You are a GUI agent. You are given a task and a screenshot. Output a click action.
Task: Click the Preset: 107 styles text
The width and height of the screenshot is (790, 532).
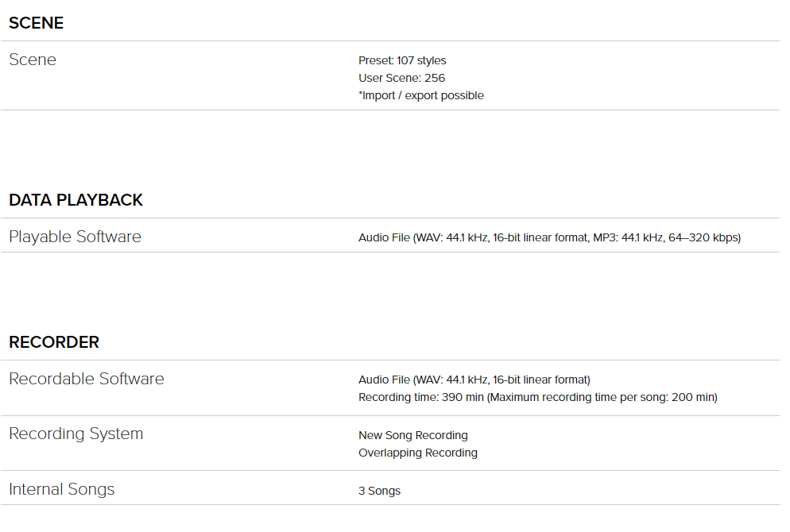click(402, 60)
